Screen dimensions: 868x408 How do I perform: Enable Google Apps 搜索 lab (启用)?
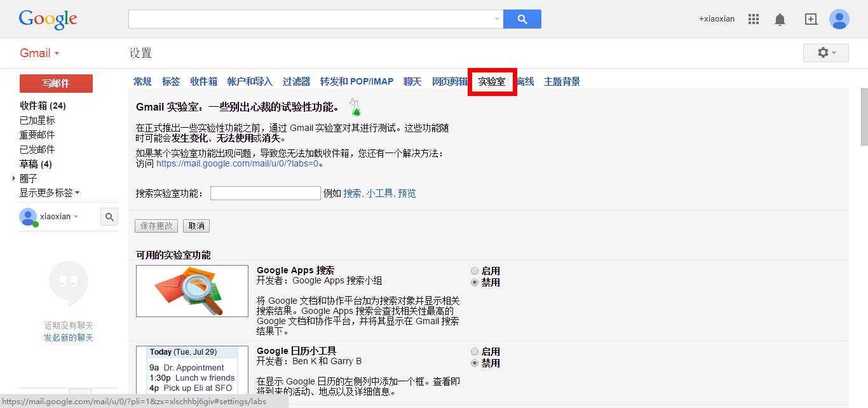click(x=475, y=271)
